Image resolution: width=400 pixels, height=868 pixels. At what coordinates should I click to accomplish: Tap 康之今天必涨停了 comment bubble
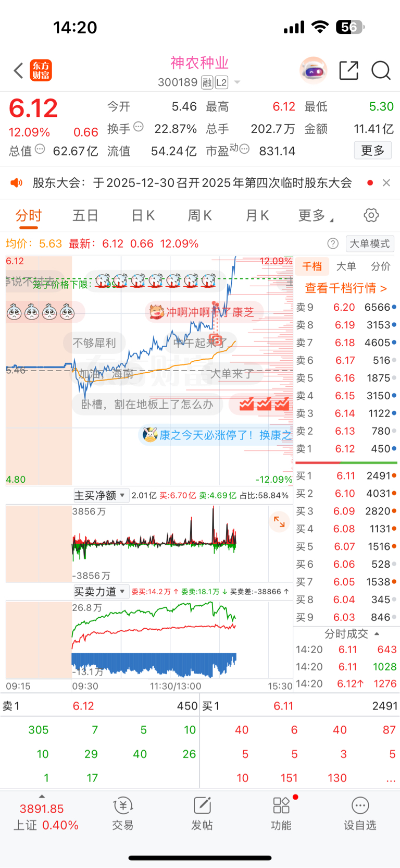point(217,435)
